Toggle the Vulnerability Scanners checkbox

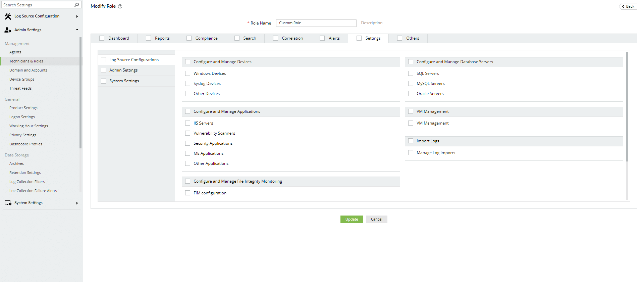coord(188,133)
